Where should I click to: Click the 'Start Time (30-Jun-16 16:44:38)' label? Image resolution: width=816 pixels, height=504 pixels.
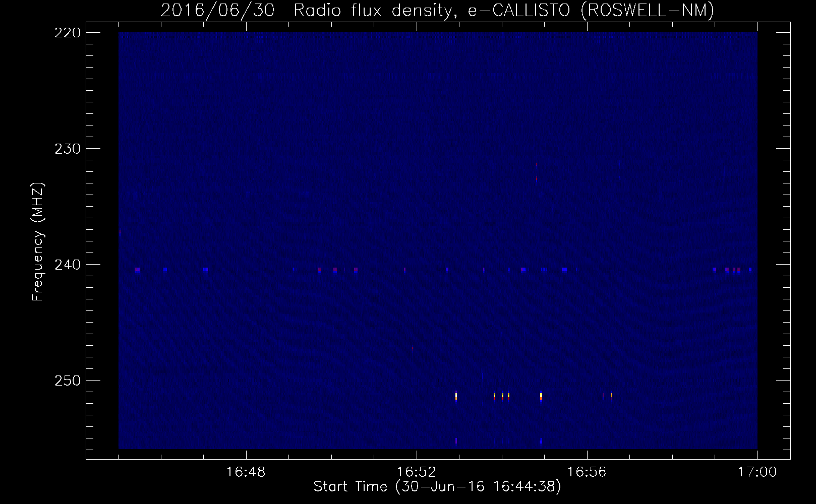[437, 487]
